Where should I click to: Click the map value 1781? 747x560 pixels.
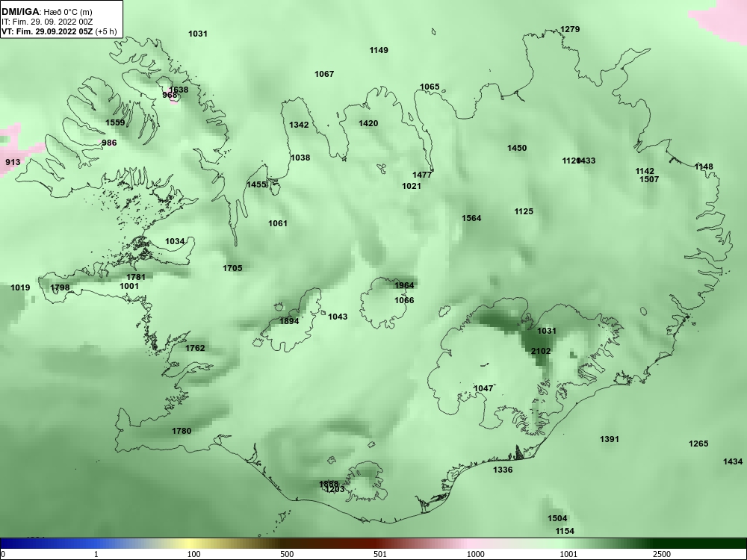coord(136,277)
